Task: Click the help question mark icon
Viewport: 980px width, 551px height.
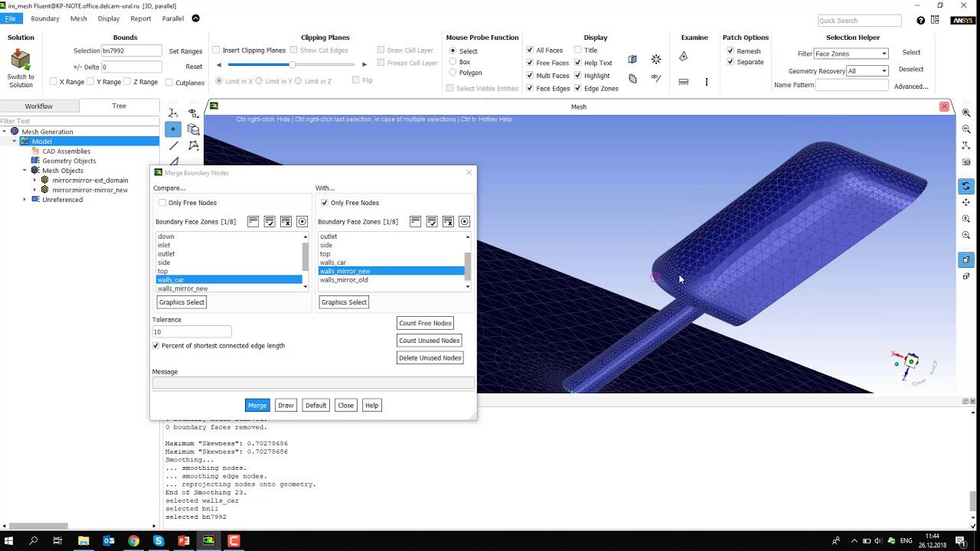Action: pyautogui.click(x=921, y=21)
